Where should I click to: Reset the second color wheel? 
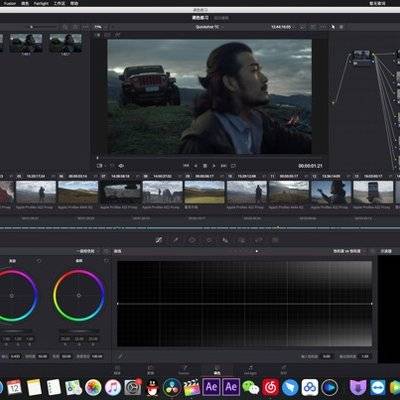point(106,261)
